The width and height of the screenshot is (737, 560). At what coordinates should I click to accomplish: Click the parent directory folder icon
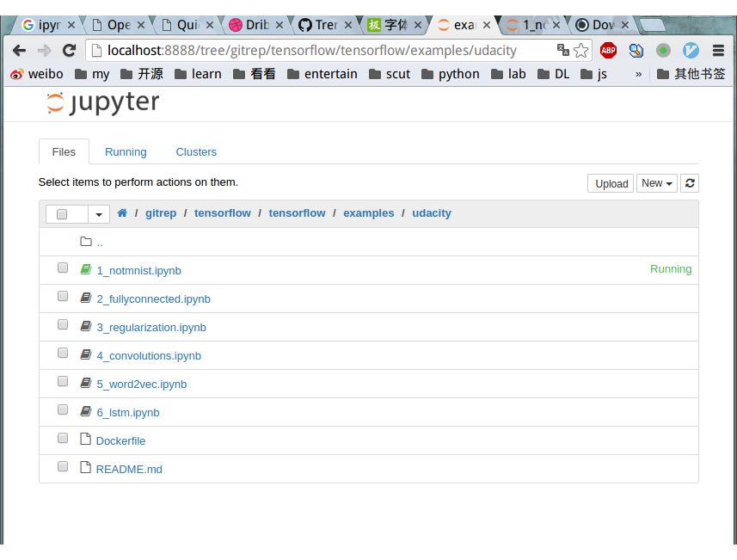(x=85, y=242)
